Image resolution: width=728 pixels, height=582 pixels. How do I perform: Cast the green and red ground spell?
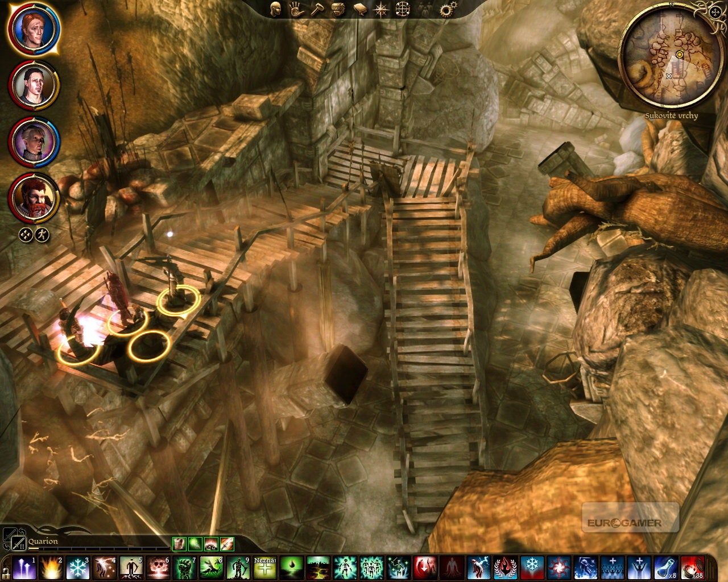pyautogui.click(x=318, y=568)
